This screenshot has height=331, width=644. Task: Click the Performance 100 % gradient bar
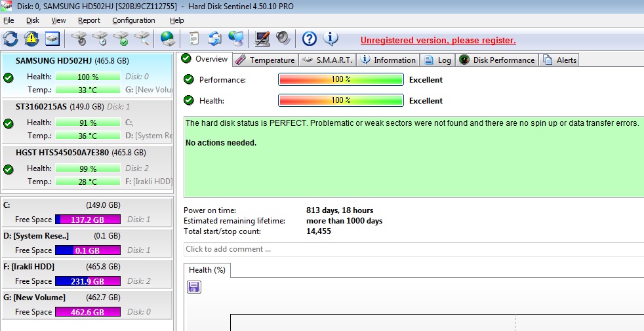pos(341,79)
